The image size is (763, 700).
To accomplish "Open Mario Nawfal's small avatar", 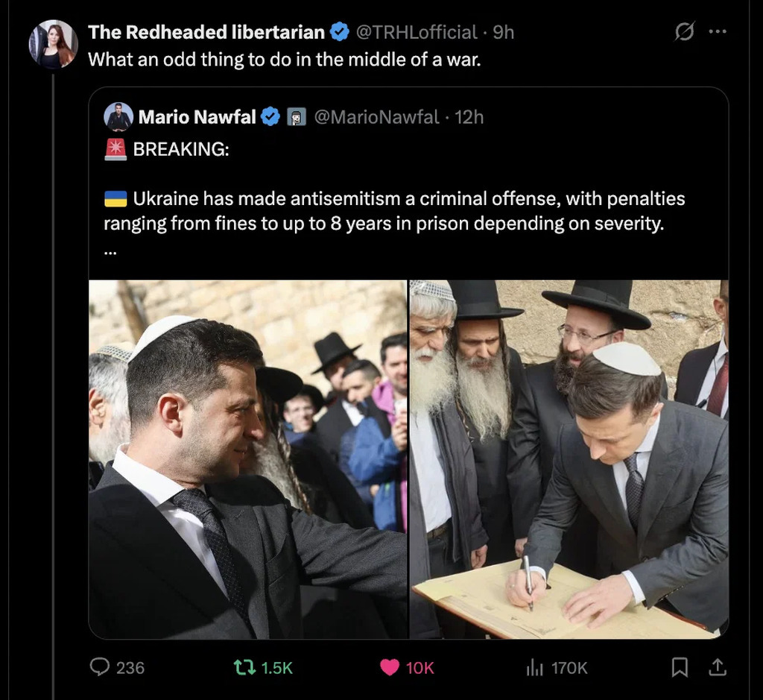I will pyautogui.click(x=118, y=117).
